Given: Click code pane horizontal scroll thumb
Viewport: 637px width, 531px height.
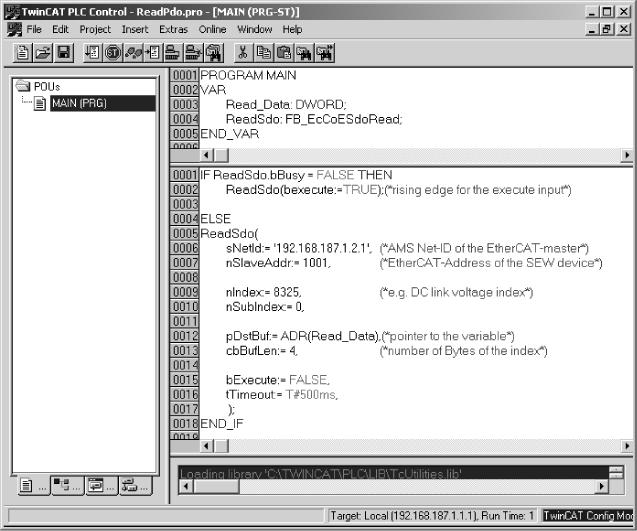Looking at the screenshot, I should point(221,446).
